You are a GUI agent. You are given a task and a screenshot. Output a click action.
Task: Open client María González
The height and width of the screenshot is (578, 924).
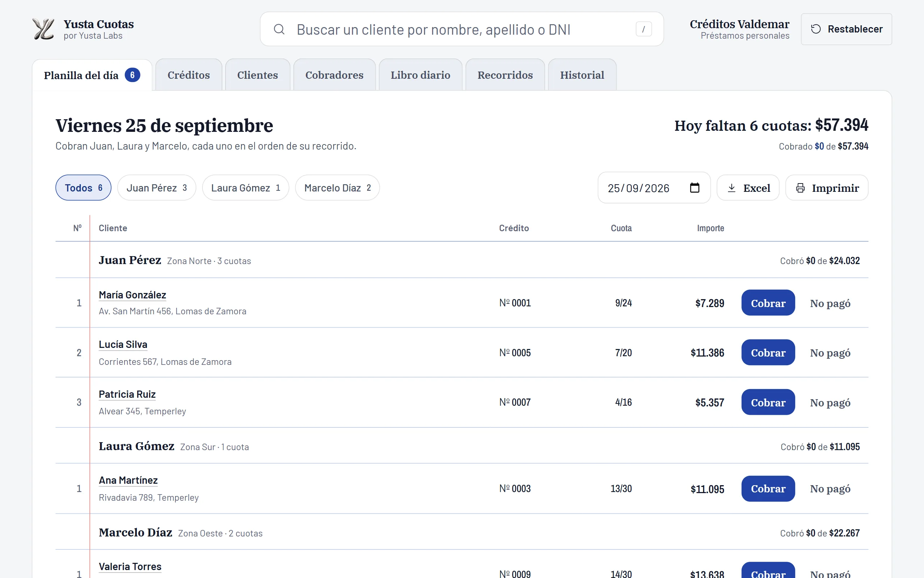(132, 295)
